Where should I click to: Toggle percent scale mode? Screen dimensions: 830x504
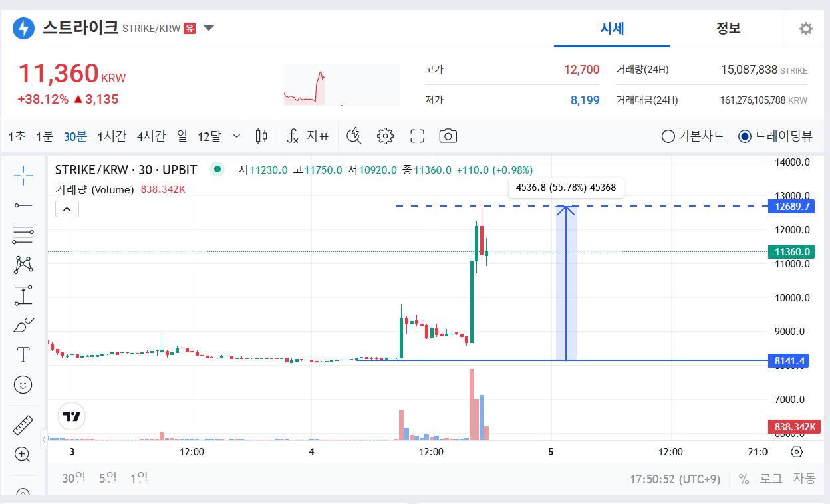(x=744, y=479)
